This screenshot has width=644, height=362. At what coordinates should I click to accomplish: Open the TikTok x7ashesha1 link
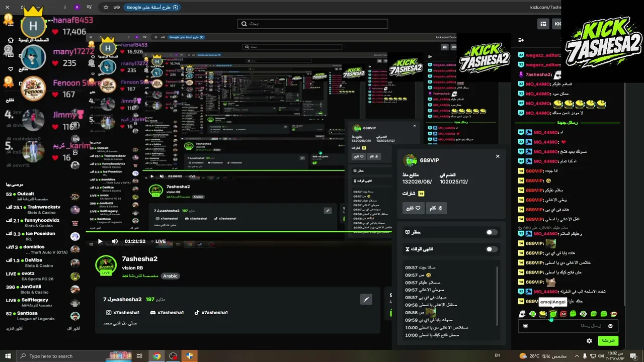(211, 313)
